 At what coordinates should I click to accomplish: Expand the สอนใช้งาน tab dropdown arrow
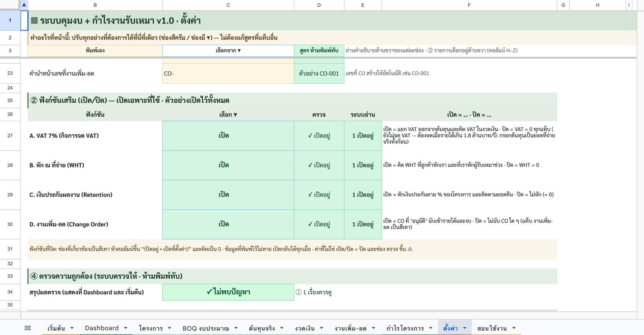pos(514,328)
